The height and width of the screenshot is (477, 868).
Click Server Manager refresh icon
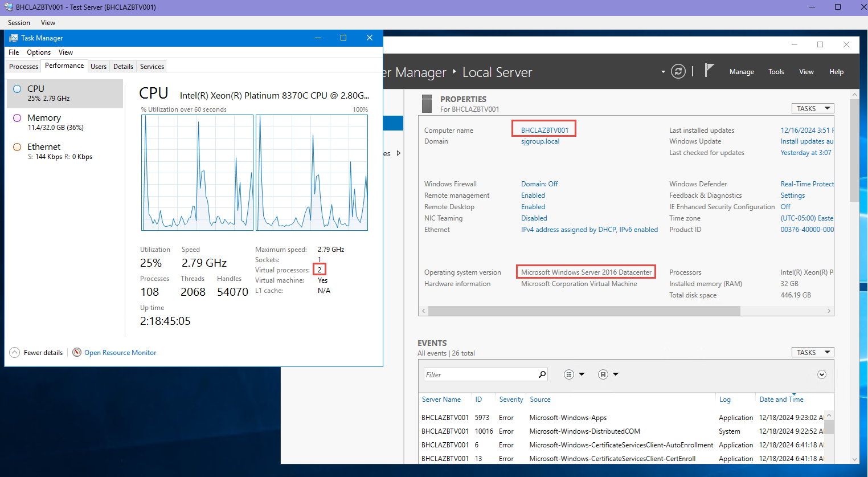point(678,71)
